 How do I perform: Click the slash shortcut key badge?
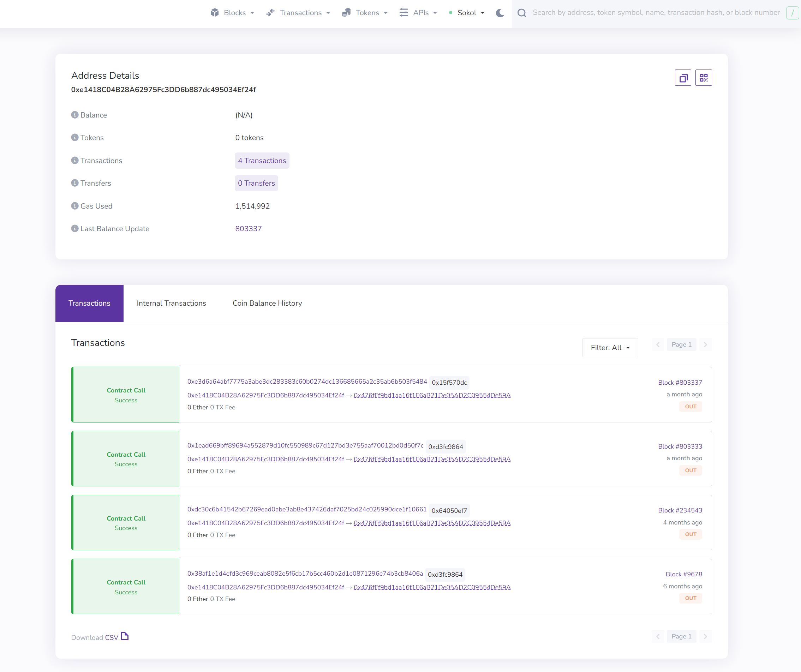(792, 13)
